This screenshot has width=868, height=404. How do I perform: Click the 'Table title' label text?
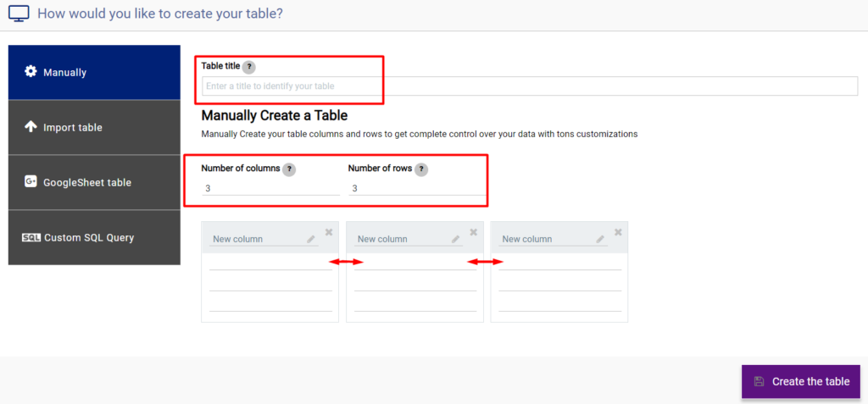pos(221,66)
